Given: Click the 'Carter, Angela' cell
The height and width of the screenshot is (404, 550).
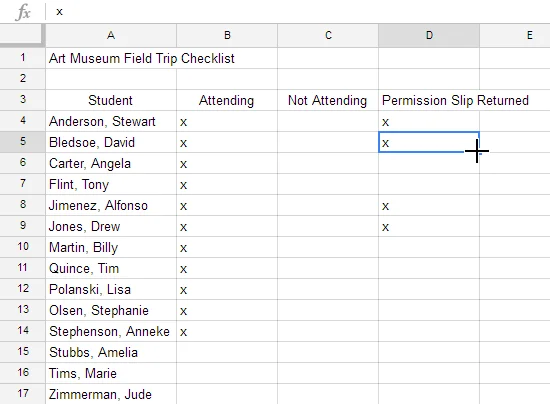Looking at the screenshot, I should [x=111, y=163].
